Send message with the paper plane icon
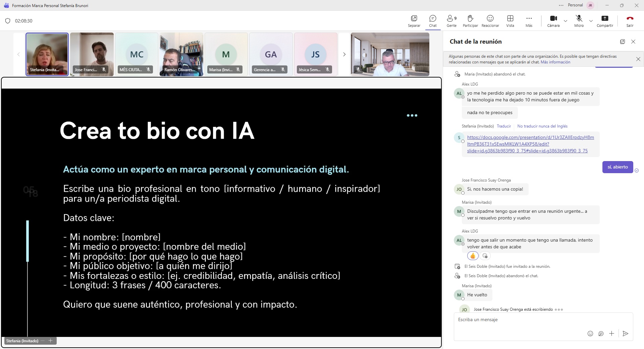The height and width of the screenshot is (349, 644). coord(625,334)
